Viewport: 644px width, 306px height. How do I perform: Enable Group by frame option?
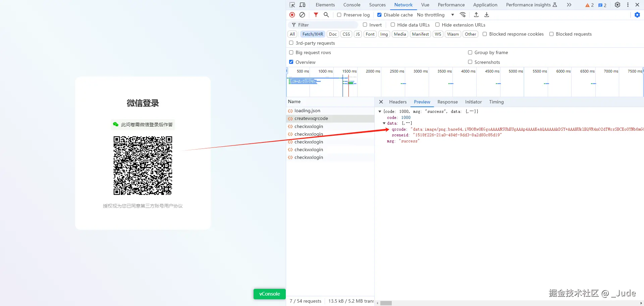[470, 52]
